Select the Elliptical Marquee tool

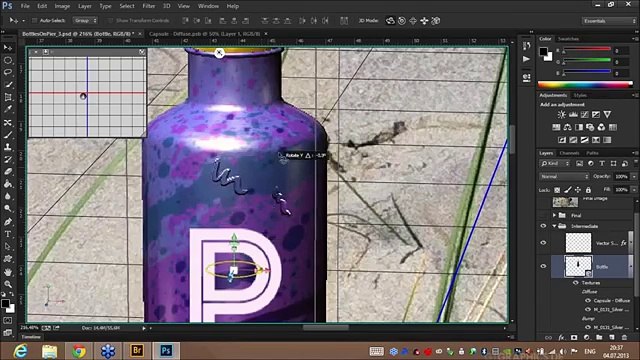8,60
